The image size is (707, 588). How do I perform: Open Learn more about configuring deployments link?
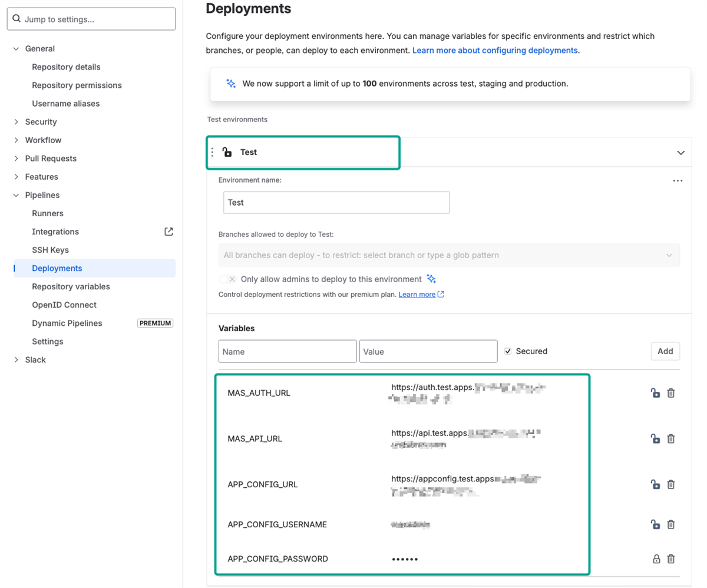click(495, 51)
